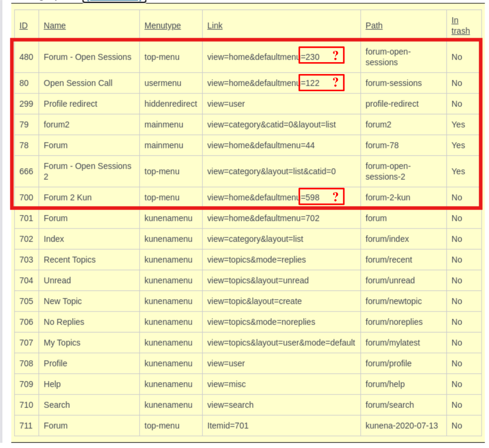Image resolution: width=489 pixels, height=448 pixels.
Task: Sort table by ID column header
Action: [23, 26]
